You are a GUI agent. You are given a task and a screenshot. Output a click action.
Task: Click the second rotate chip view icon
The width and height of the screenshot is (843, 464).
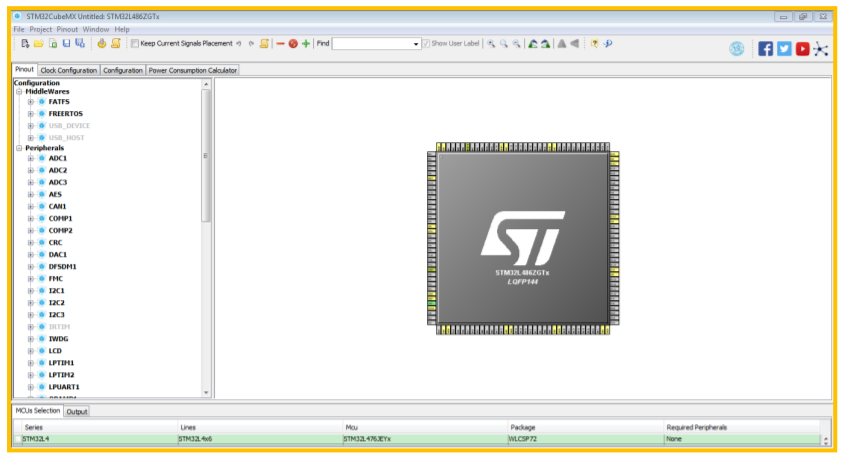pos(545,44)
